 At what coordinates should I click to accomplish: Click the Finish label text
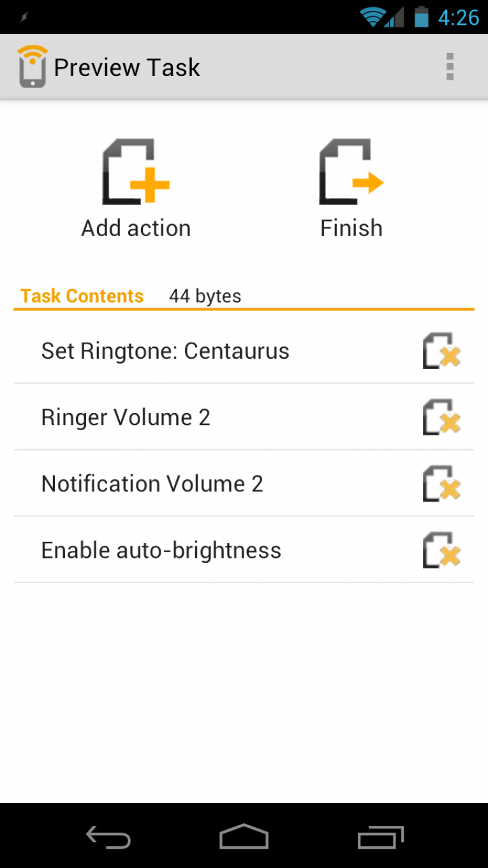pos(351,228)
